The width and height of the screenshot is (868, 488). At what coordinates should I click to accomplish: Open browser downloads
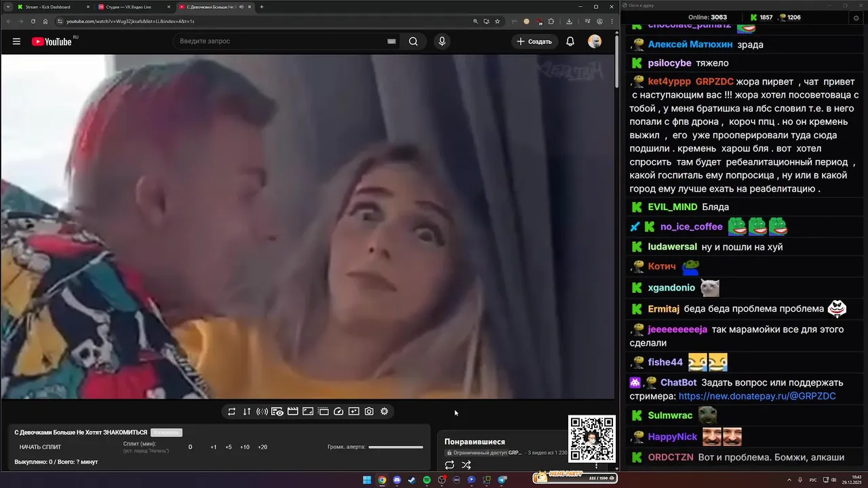tap(569, 21)
